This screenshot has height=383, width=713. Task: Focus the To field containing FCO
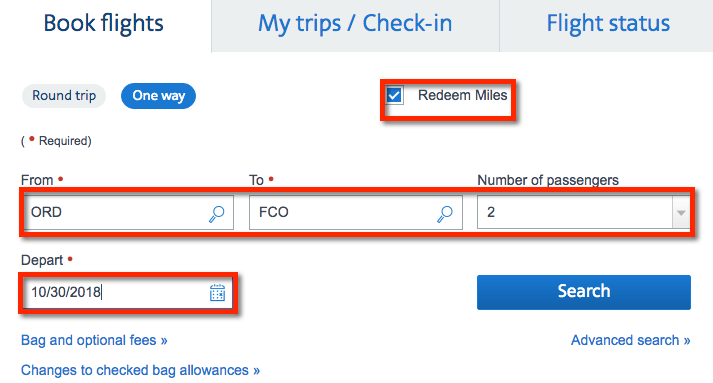tap(356, 212)
